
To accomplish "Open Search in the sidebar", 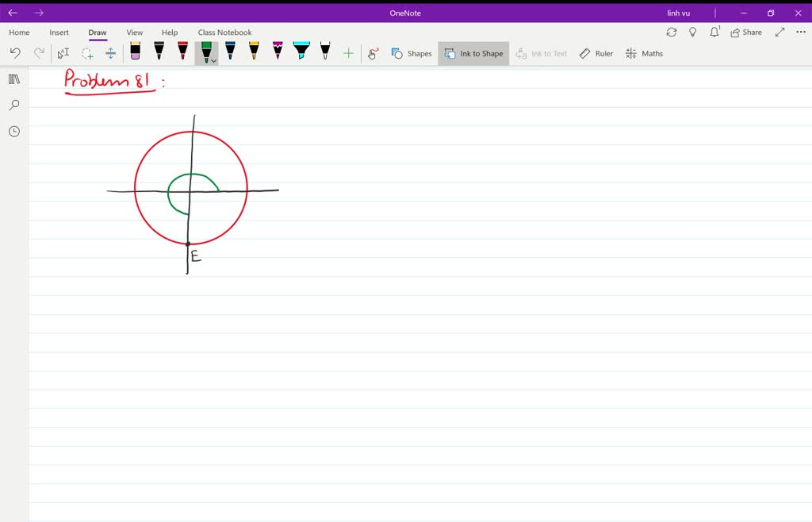I will click(x=13, y=105).
